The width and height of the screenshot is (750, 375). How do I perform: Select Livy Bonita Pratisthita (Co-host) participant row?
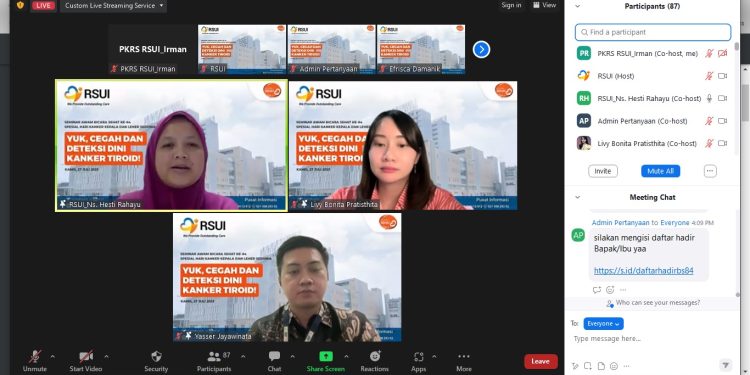coord(653,143)
